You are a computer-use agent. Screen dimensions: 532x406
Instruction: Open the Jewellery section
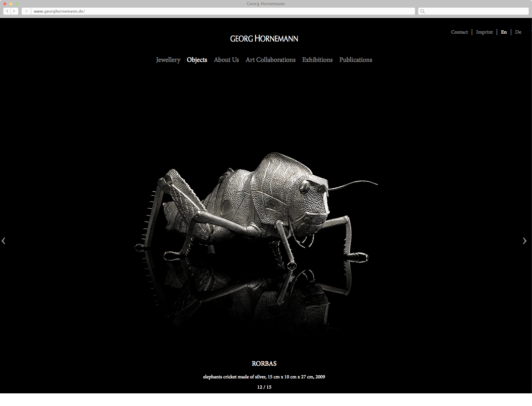(168, 60)
